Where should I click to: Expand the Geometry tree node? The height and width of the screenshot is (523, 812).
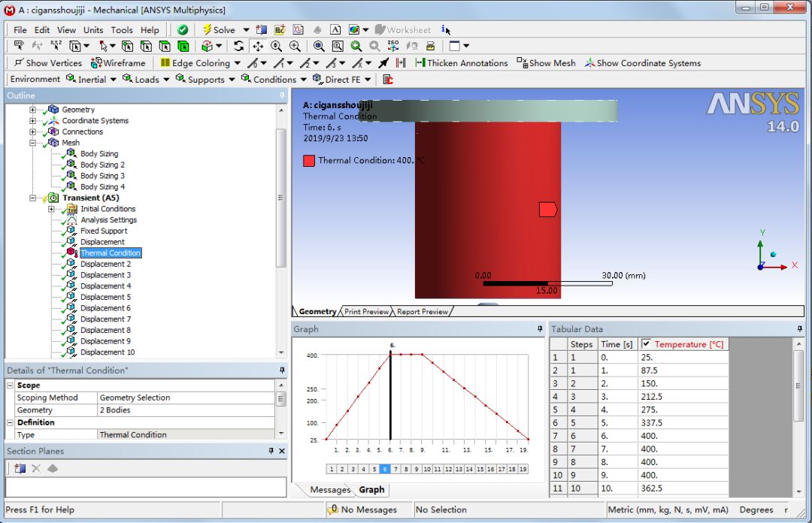32,110
